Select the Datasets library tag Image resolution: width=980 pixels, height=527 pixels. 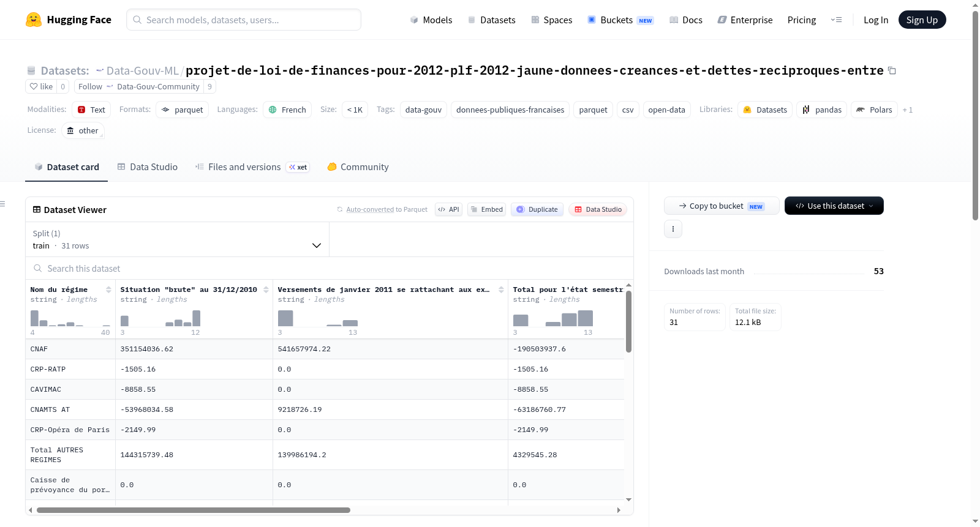[765, 110]
